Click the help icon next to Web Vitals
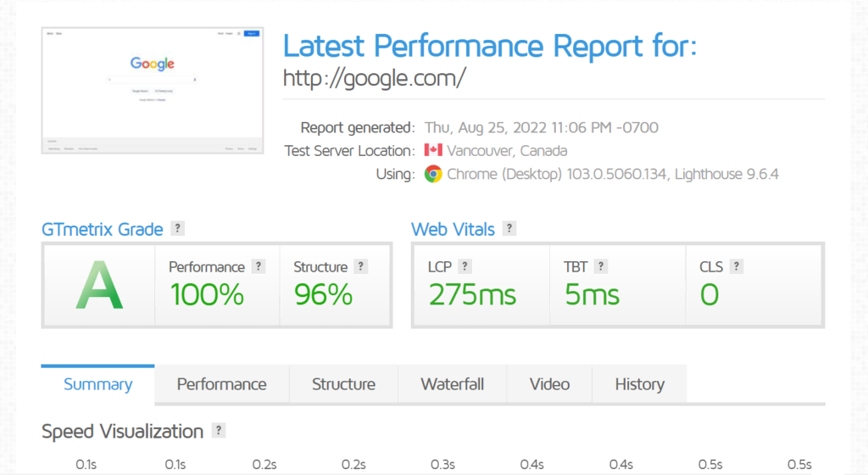 pos(509,228)
